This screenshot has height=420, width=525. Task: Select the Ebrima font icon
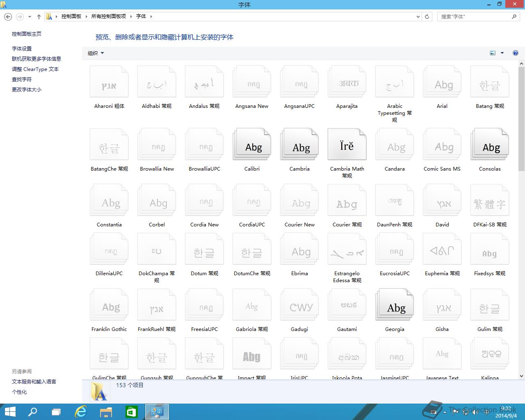coord(299,249)
